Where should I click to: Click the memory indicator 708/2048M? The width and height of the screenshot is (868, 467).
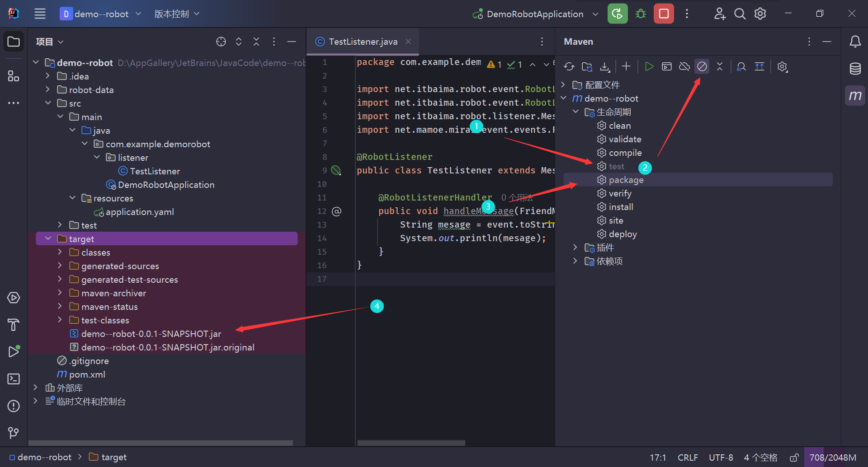pos(833,458)
